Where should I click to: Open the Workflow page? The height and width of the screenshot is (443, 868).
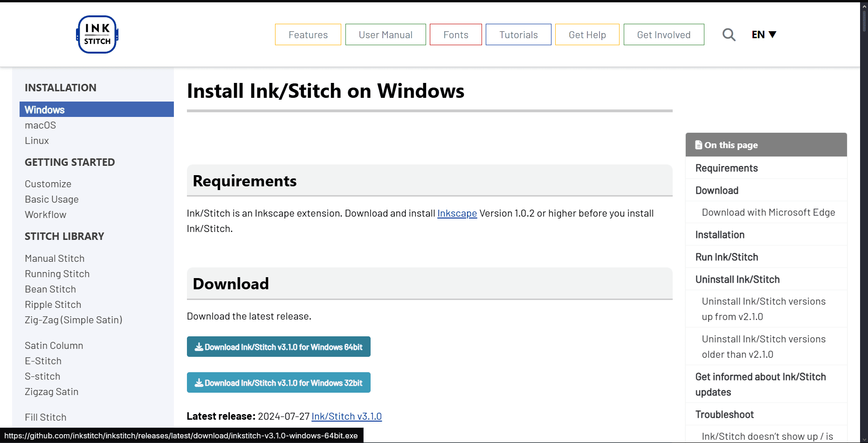[46, 215]
